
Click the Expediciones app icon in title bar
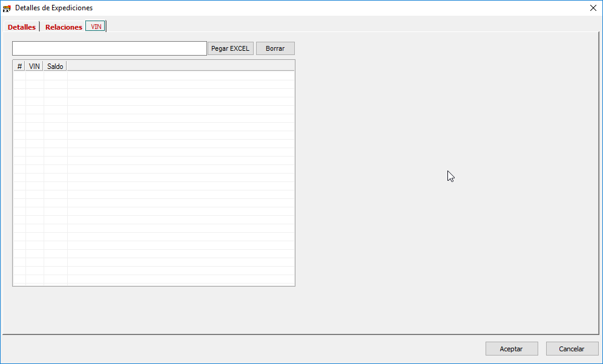click(x=7, y=8)
